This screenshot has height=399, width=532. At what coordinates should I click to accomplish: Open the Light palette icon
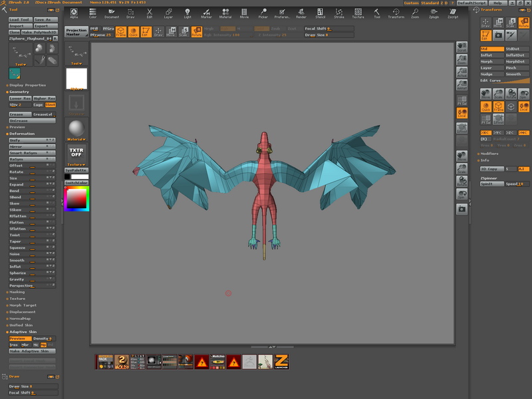188,13
